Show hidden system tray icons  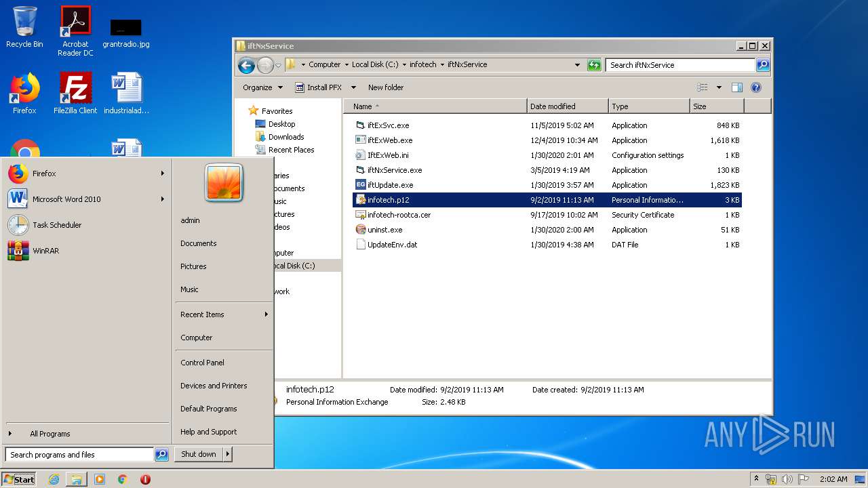[x=756, y=479]
